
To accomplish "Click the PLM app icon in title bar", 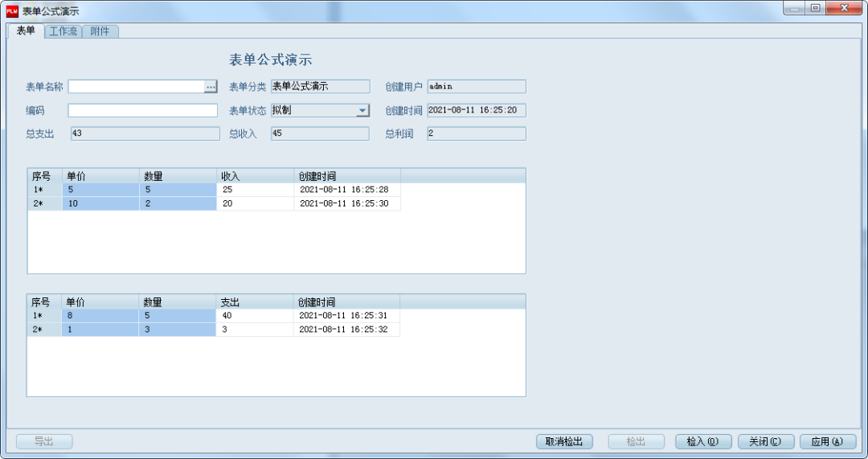I will [12, 10].
